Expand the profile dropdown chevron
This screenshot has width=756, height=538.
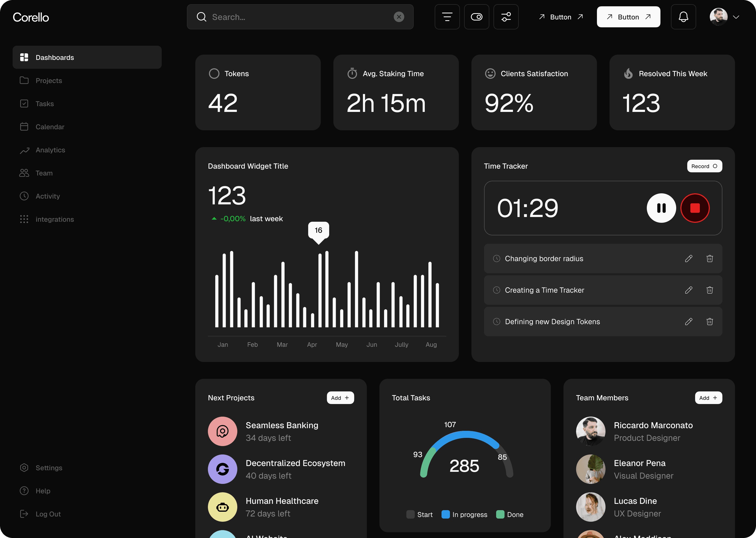tap(736, 17)
